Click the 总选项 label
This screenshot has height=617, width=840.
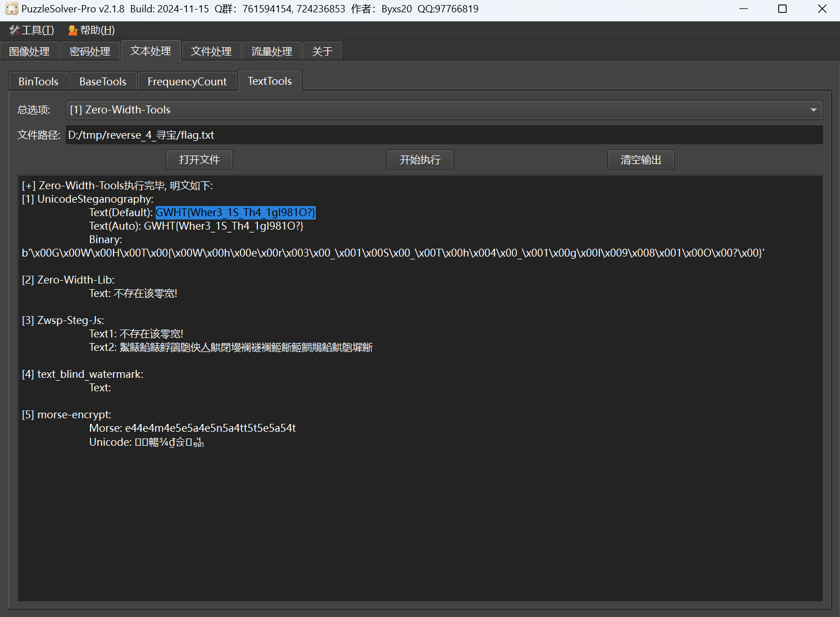click(x=34, y=110)
